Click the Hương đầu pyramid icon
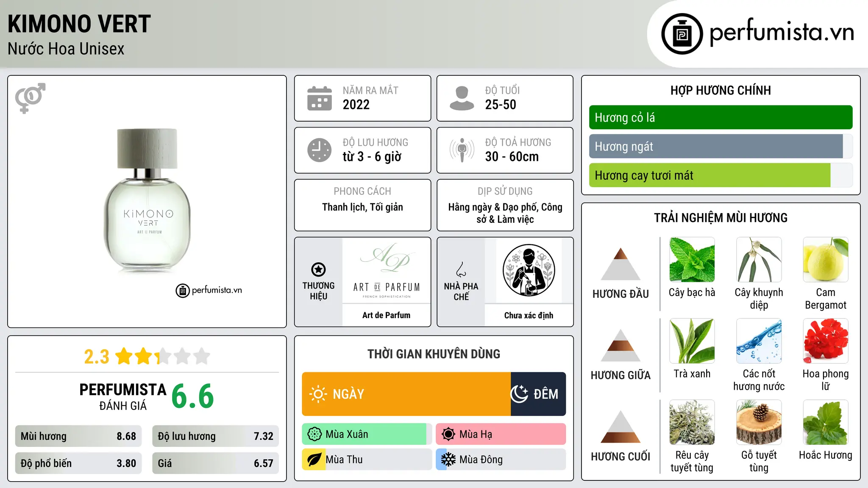Screen dimensions: 868x488 [x=620, y=263]
